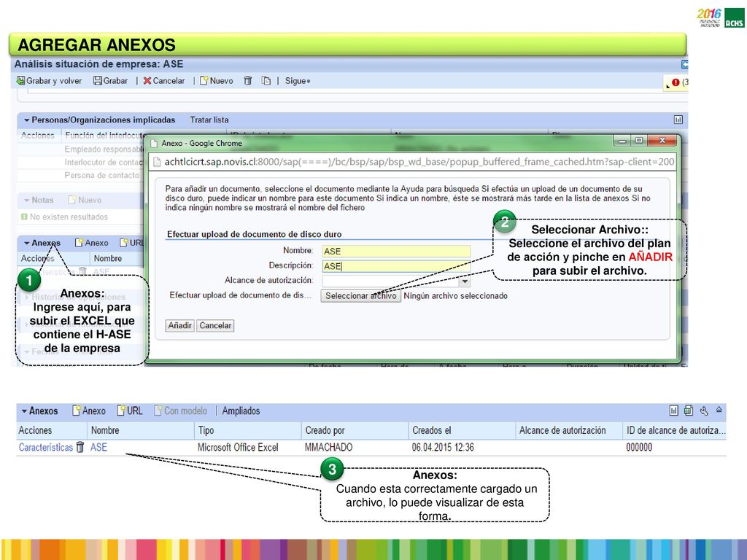The width and height of the screenshot is (747, 560).
Task: Maximize the Anexo Chrome popup window
Action: (x=639, y=141)
